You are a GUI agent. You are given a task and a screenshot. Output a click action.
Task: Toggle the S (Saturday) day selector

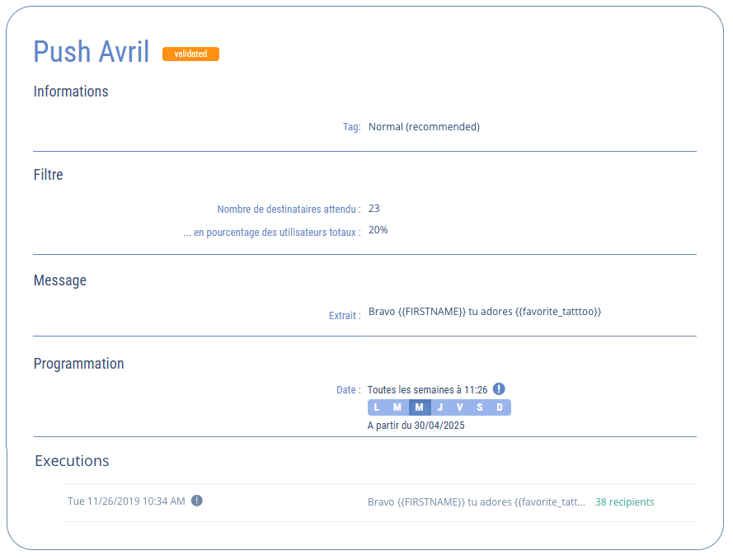click(480, 407)
